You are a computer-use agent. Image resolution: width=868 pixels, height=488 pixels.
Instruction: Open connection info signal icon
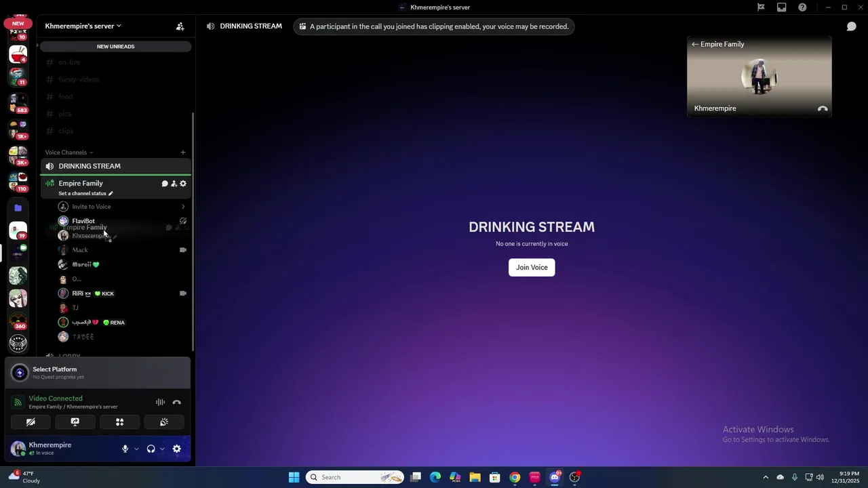click(18, 402)
